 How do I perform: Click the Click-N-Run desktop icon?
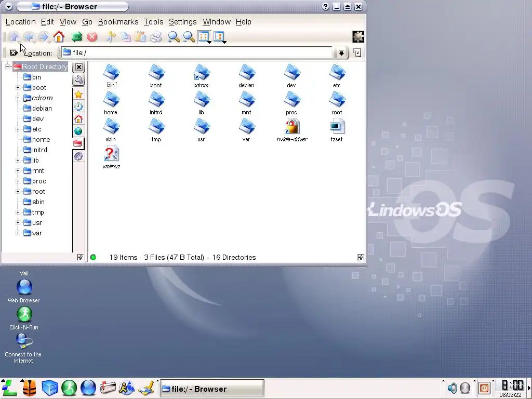[24, 318]
